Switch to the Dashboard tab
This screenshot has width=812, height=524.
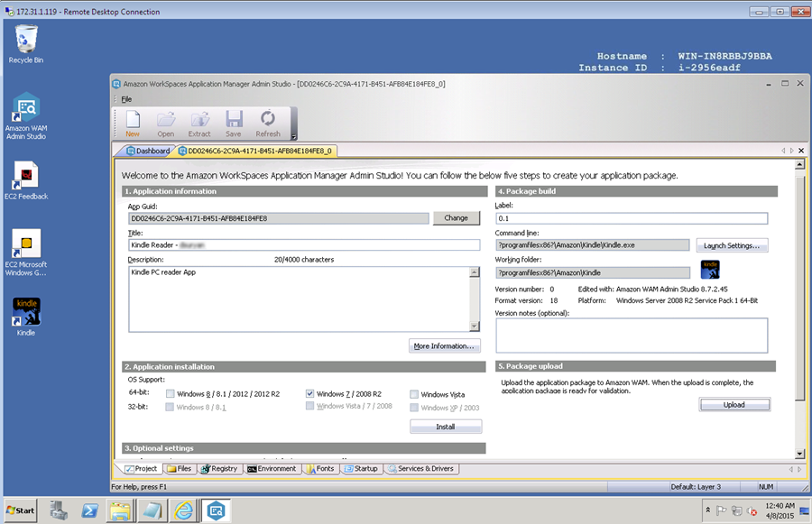[148, 151]
